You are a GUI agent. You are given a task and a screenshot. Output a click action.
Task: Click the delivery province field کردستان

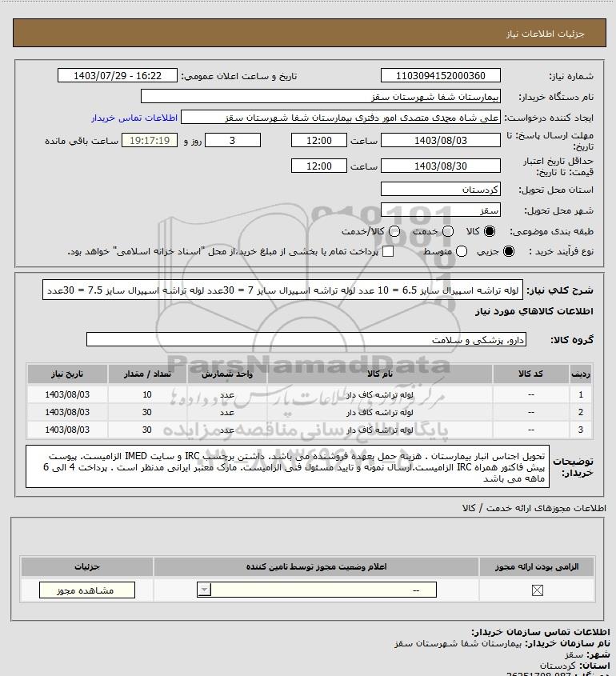(x=441, y=190)
